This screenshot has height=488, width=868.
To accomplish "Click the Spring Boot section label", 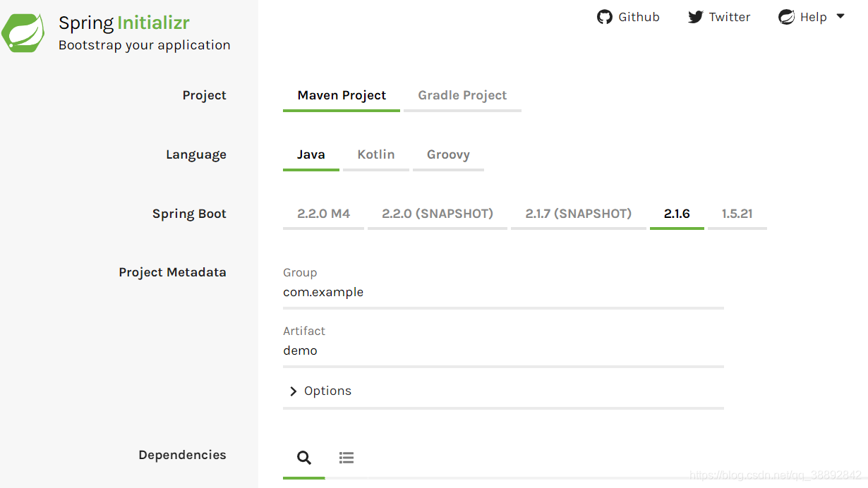I will pyautogui.click(x=189, y=214).
